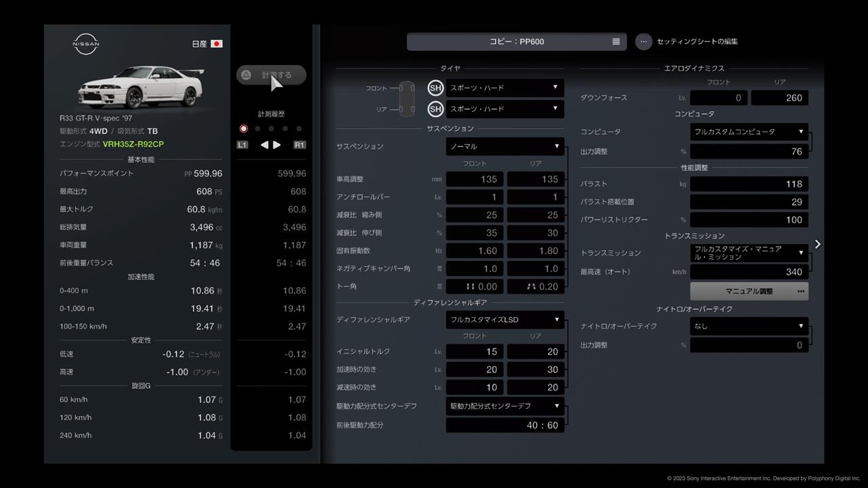Click engine swap VRH35Z-R92CP text
Image resolution: width=868 pixels, height=488 pixels.
coord(133,144)
